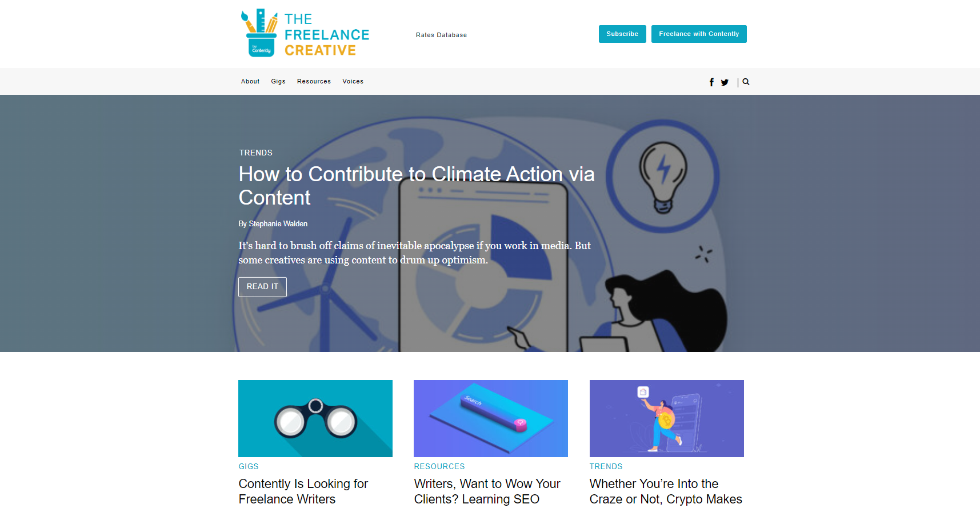Open the About menu item
This screenshot has width=980, height=508.
[250, 81]
